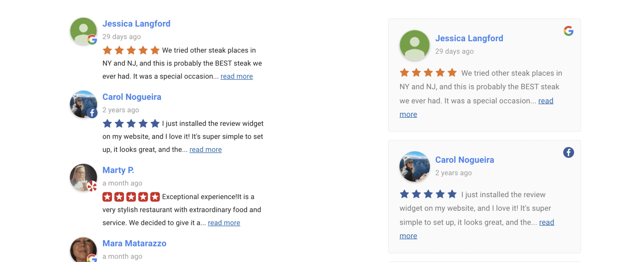Open Marty P. reviewer name link

click(118, 170)
